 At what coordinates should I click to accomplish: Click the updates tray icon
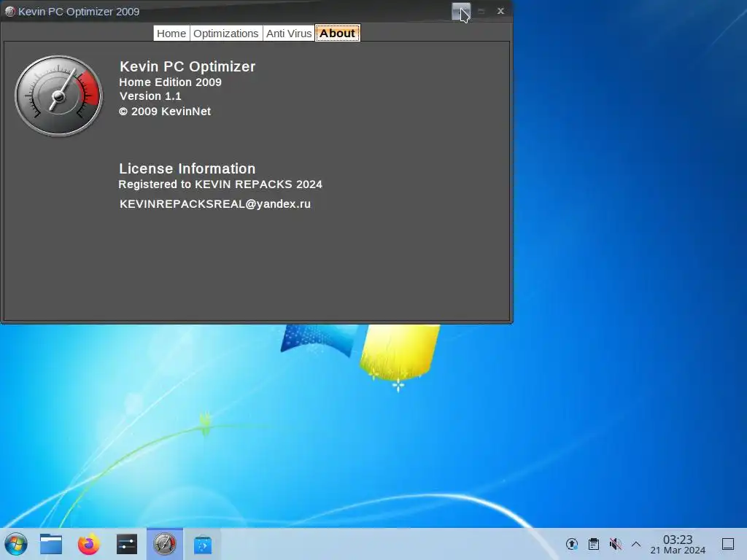pyautogui.click(x=572, y=544)
